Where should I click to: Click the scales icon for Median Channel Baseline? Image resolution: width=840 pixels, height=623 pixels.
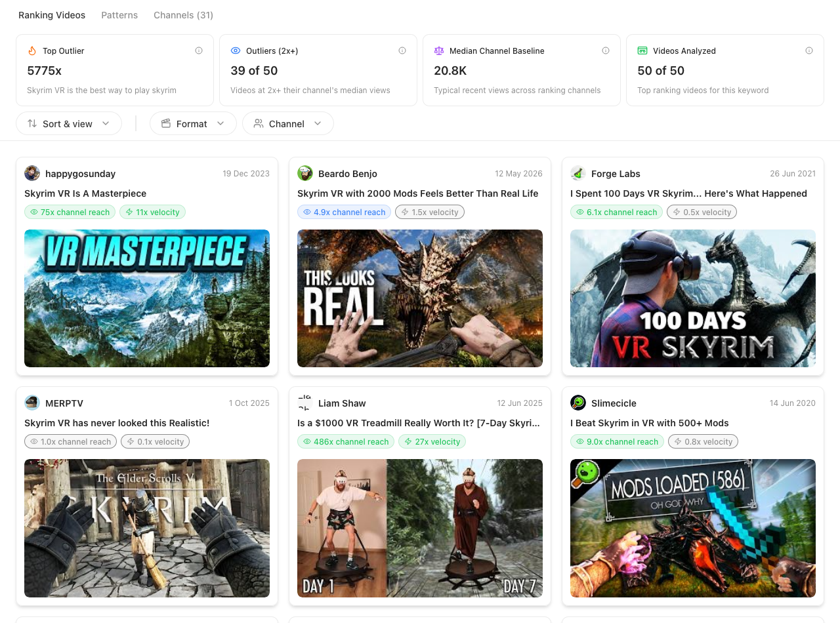439,50
